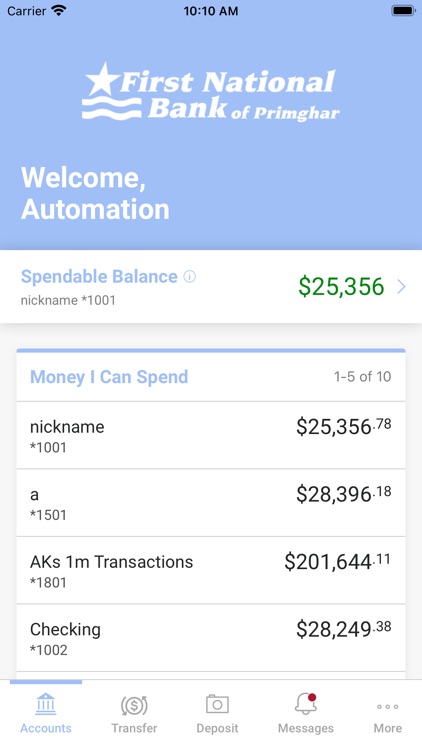
Task: Tap the $25,356 spendable balance amount
Action: pos(341,287)
